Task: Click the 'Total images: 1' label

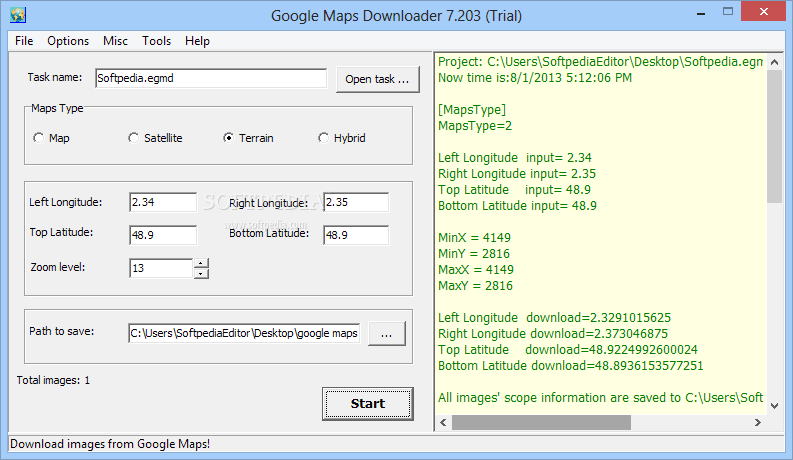Action: coord(53,380)
